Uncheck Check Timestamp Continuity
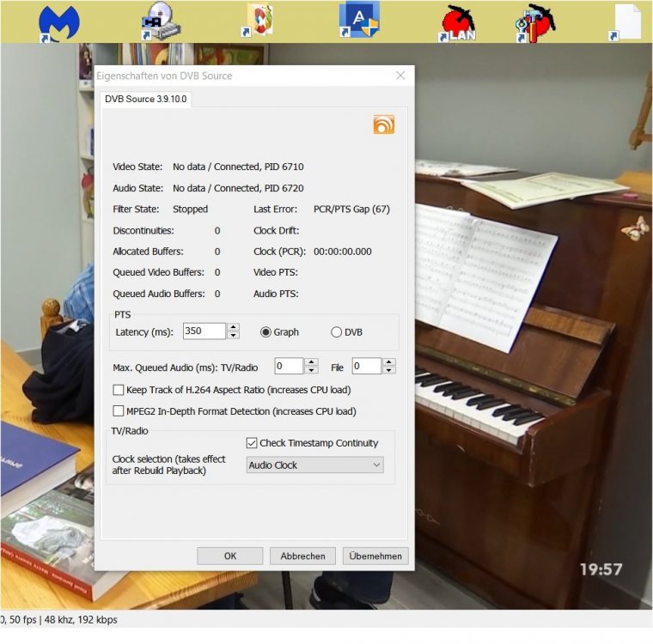Image resolution: width=653 pixels, height=644 pixels. [x=252, y=443]
